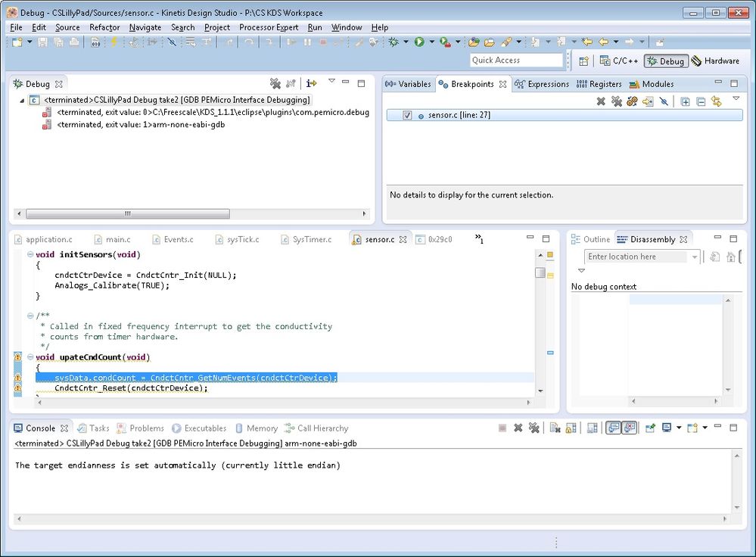Screen dimensions: 756x557
Task: Collapse the CSLillyPad Debug take2 tree node
Action: click(x=22, y=101)
